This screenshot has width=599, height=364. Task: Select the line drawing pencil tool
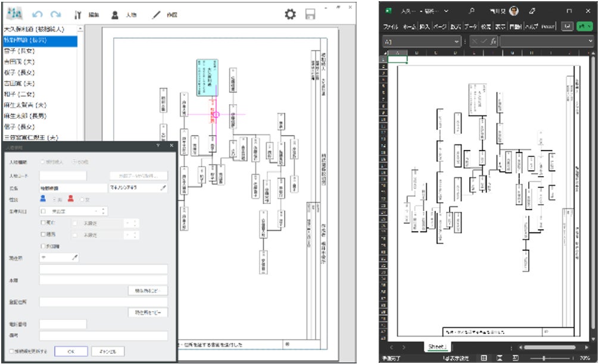(x=157, y=14)
